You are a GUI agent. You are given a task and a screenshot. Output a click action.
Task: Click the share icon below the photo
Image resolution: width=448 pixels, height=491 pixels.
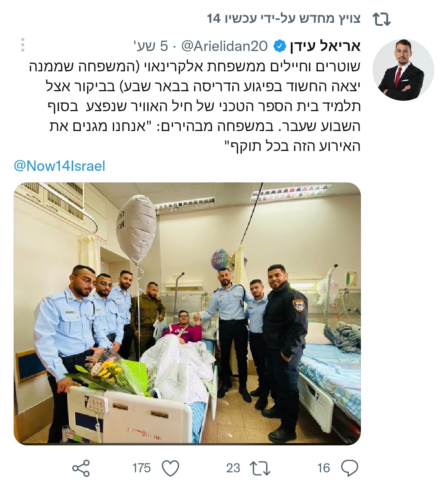(81, 468)
